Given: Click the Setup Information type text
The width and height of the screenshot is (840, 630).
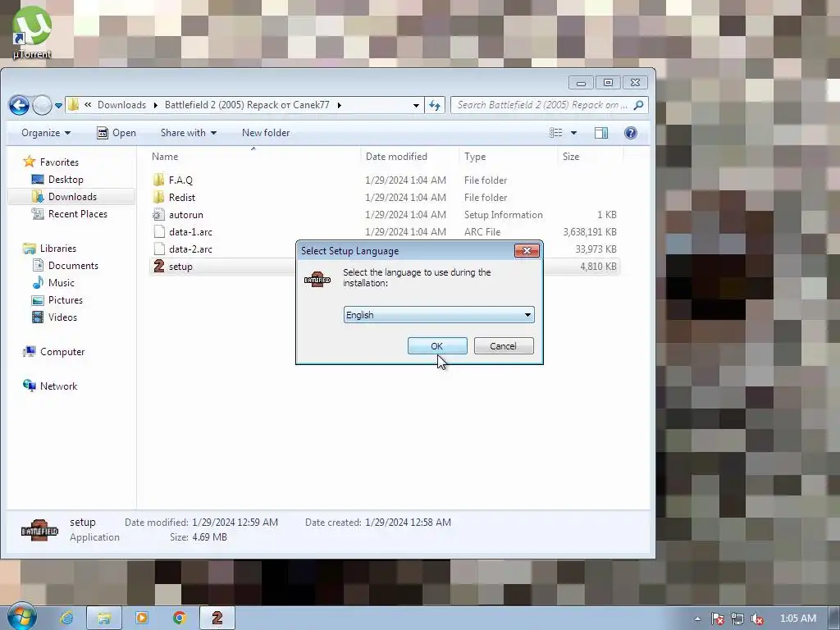Looking at the screenshot, I should point(504,215).
